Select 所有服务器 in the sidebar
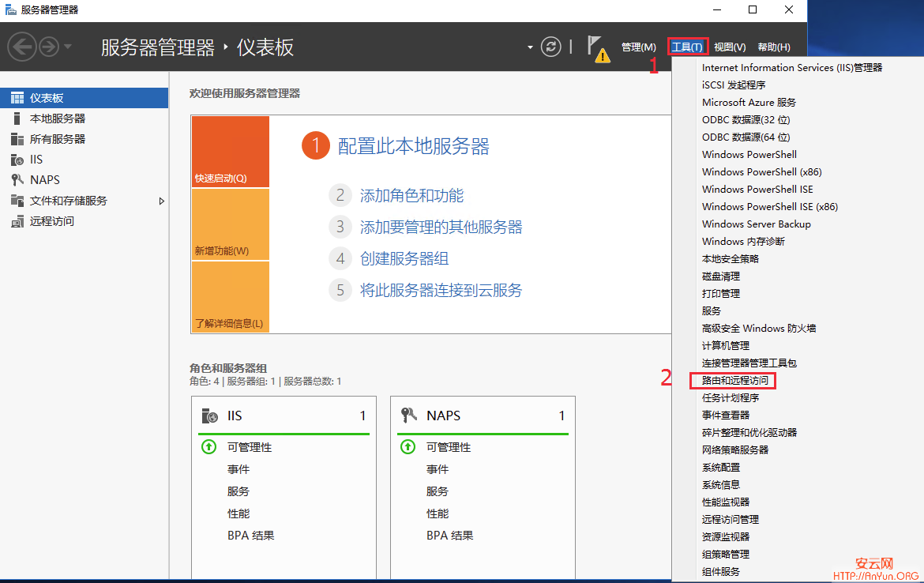The height and width of the screenshot is (583, 924). pyautogui.click(x=57, y=139)
